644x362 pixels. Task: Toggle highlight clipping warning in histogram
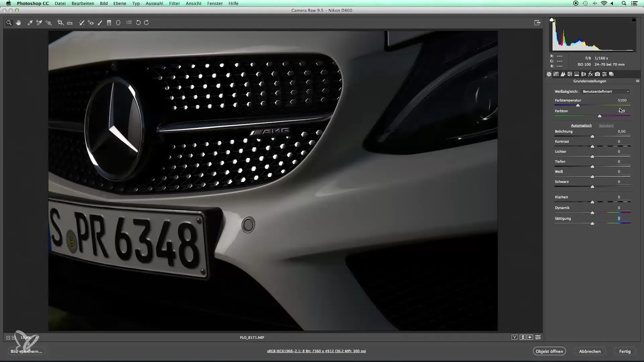634,20
